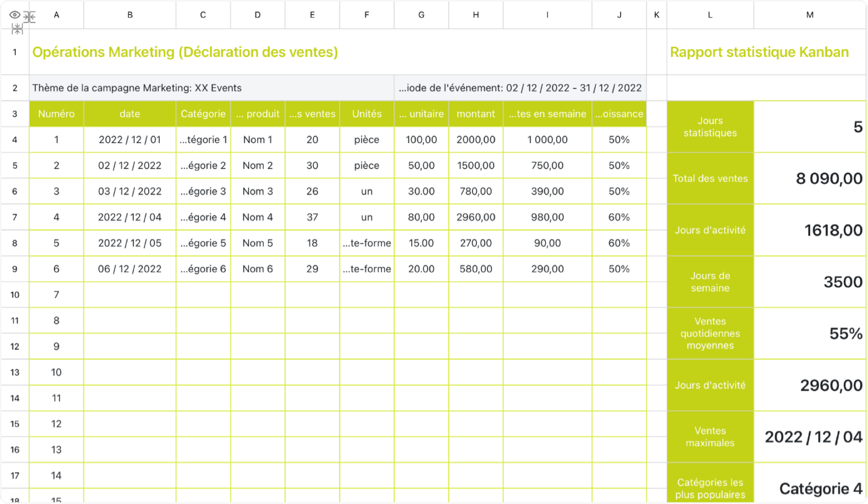Select column E header
Screen dimensions: 868x504
[x=312, y=15]
